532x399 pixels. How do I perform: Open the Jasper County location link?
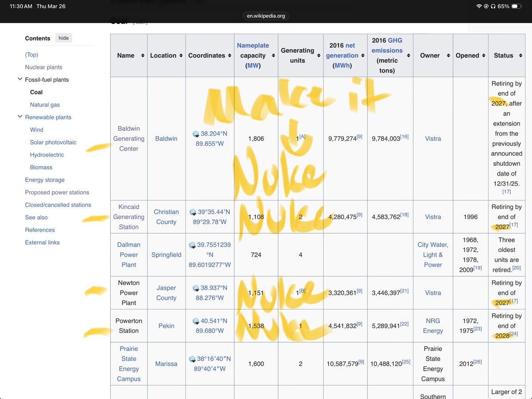(x=166, y=293)
